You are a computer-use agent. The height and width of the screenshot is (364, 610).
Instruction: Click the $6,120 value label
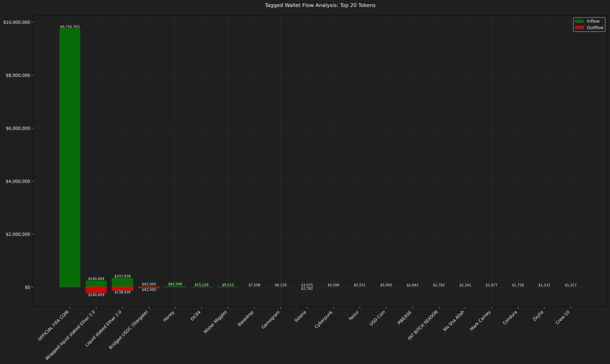281,285
